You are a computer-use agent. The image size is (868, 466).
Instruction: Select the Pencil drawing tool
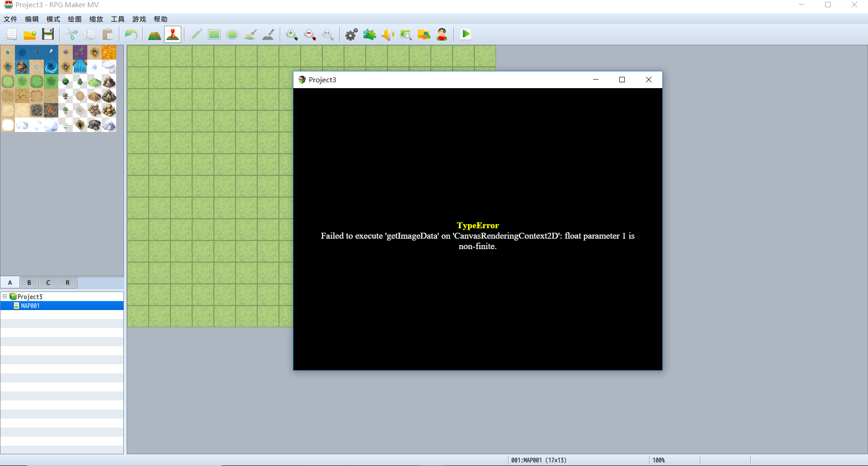point(196,34)
